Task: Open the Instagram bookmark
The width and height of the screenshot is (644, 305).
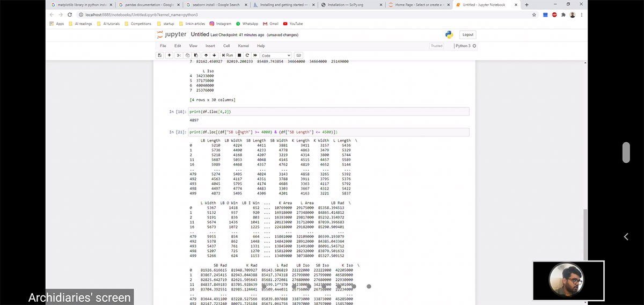Action: [x=221, y=24]
